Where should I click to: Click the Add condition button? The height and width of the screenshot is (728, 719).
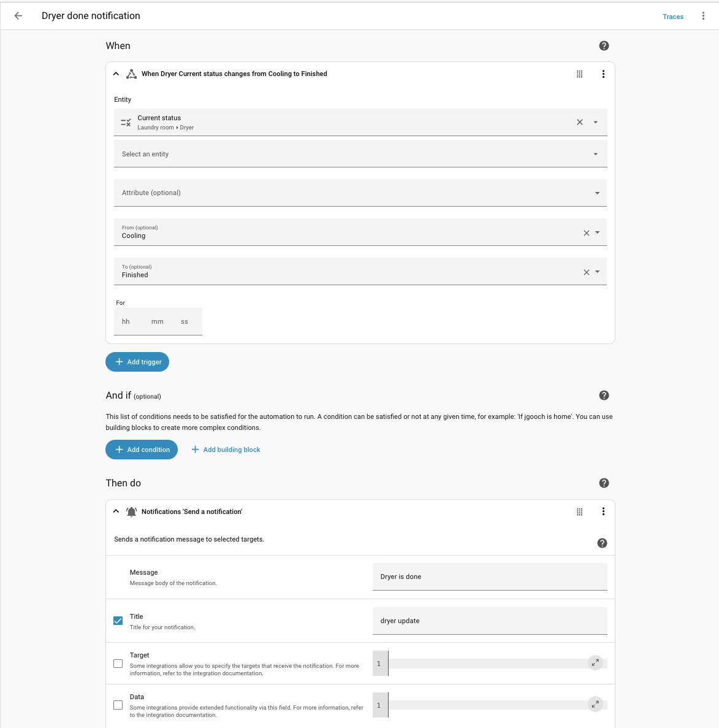[x=142, y=450]
